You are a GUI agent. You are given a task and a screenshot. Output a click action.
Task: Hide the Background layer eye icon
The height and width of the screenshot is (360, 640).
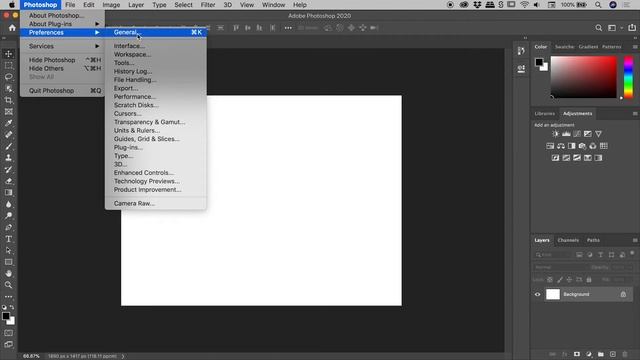pos(538,294)
